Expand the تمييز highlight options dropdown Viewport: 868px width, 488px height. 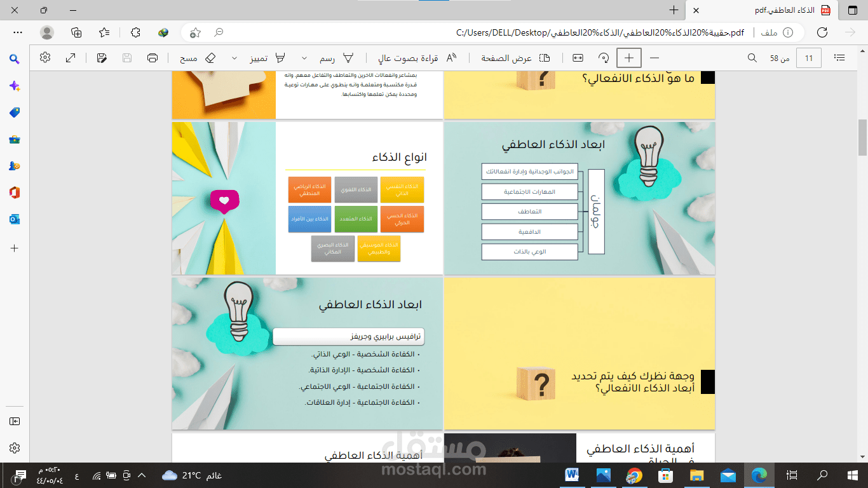[x=234, y=58]
